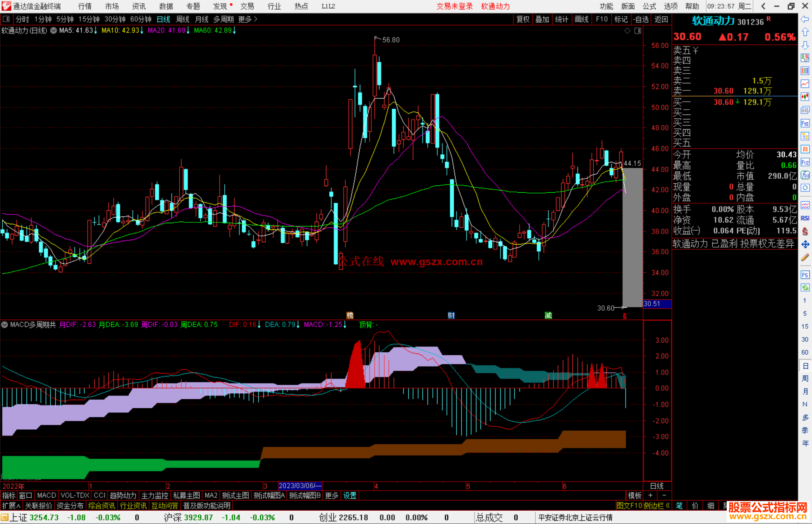Click the RSI indicator sidebar icon

point(804,218)
